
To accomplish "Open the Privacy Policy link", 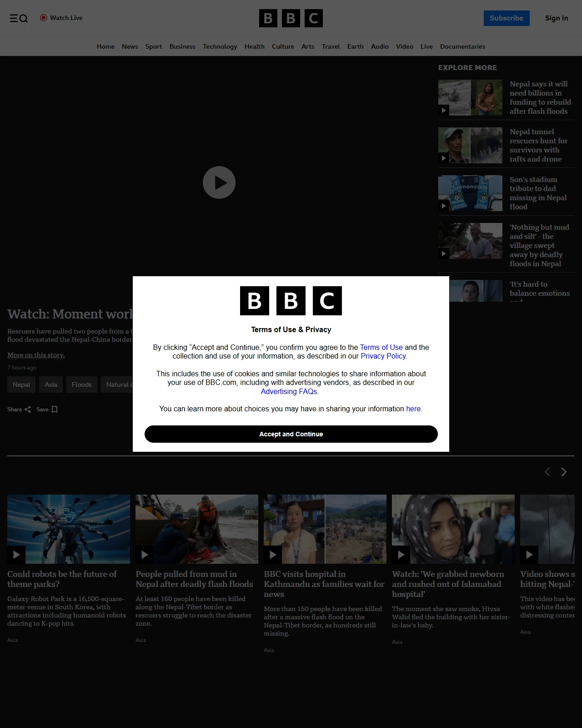I will pos(383,356).
